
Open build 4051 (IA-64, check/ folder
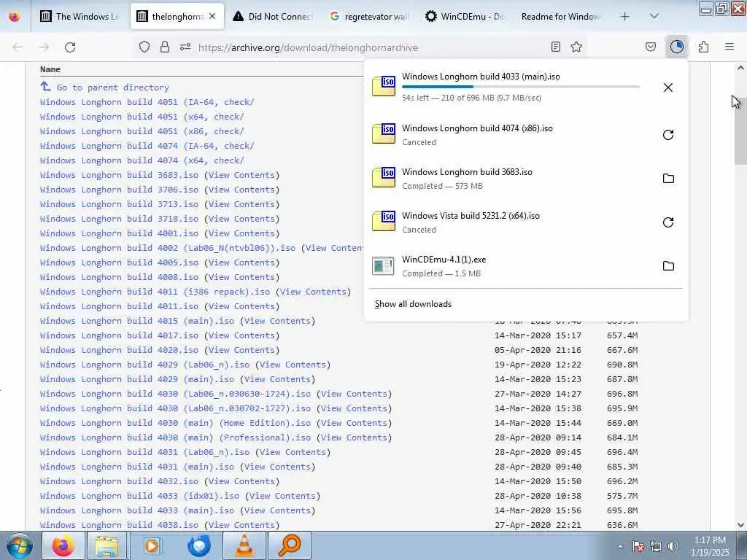pyautogui.click(x=147, y=102)
